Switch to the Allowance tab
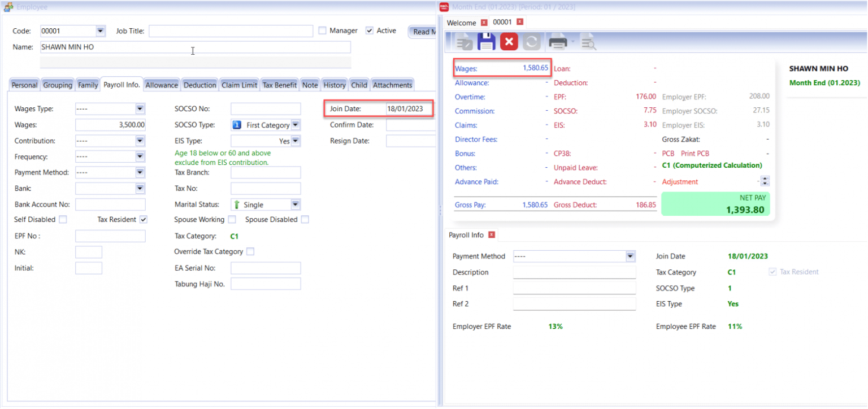Screen dimensions: 868x409 [162, 85]
